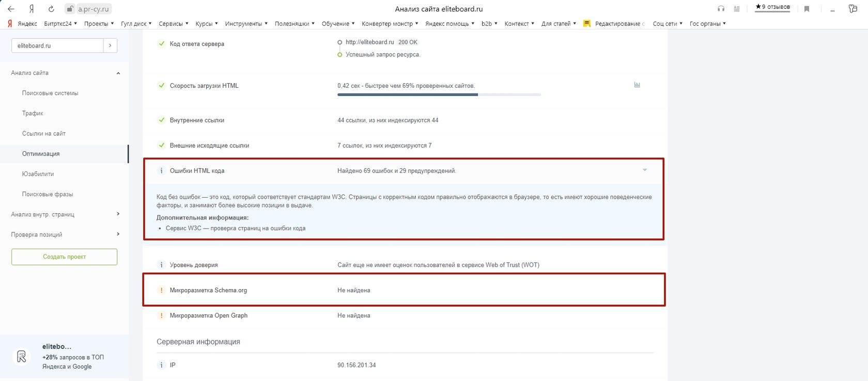Expand Анализ внутр. страниц sidebar section
The width and height of the screenshot is (868, 381).
(x=118, y=214)
